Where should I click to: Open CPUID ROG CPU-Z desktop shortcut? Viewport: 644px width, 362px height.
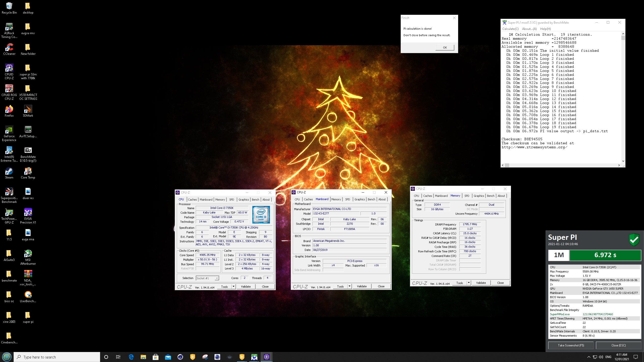click(x=9, y=92)
